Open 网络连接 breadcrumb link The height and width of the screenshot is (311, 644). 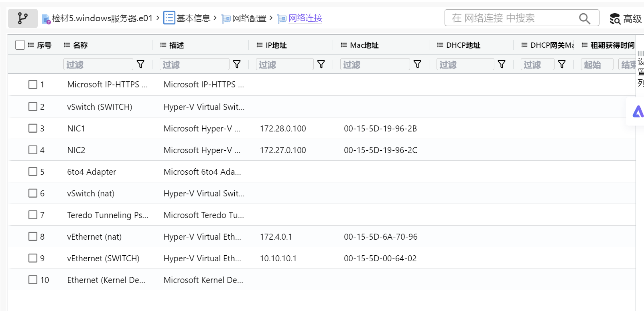305,18
